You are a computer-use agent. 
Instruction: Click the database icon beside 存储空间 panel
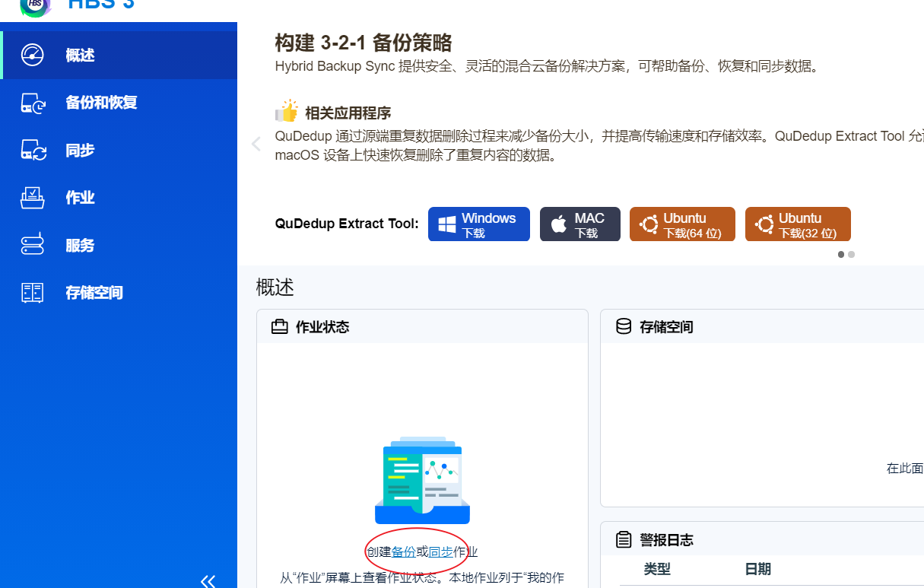[624, 326]
